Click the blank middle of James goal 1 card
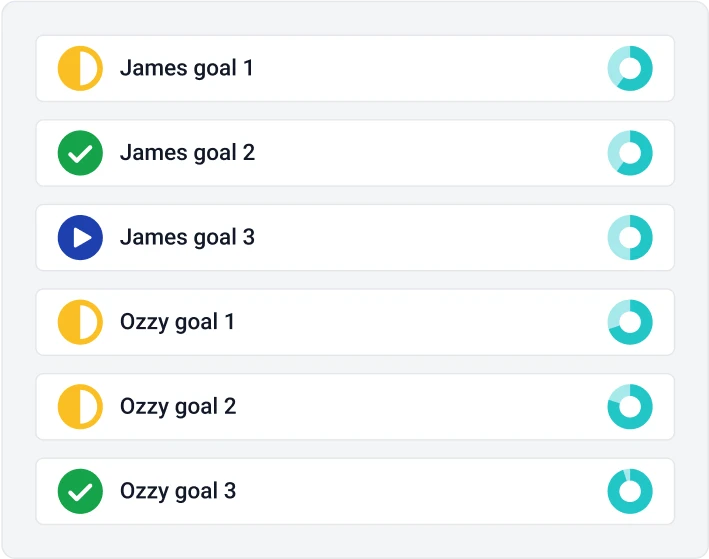 (430, 68)
